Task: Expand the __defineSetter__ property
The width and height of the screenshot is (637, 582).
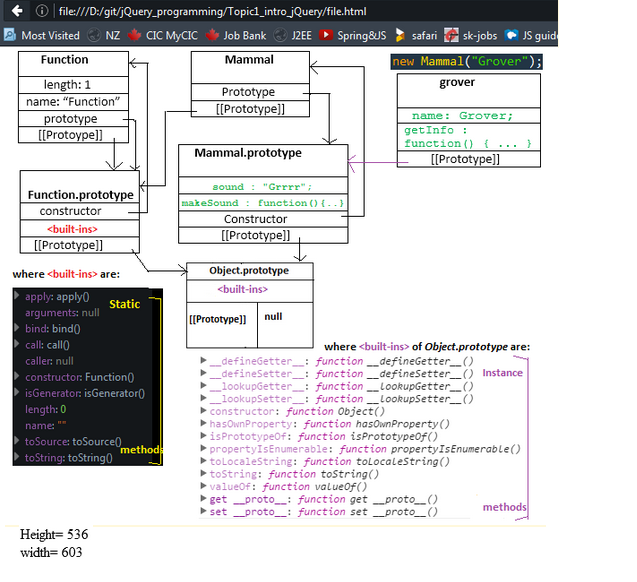Action: pyautogui.click(x=204, y=373)
